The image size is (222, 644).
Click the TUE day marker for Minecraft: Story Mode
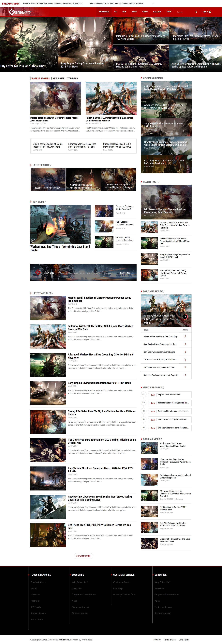(x=144, y=403)
